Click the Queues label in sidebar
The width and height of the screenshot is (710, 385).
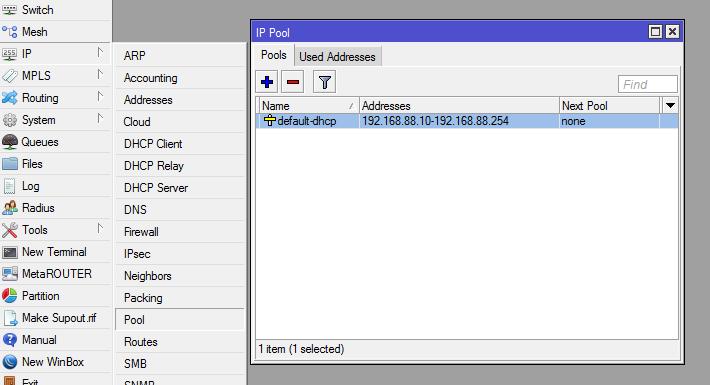[x=40, y=142]
